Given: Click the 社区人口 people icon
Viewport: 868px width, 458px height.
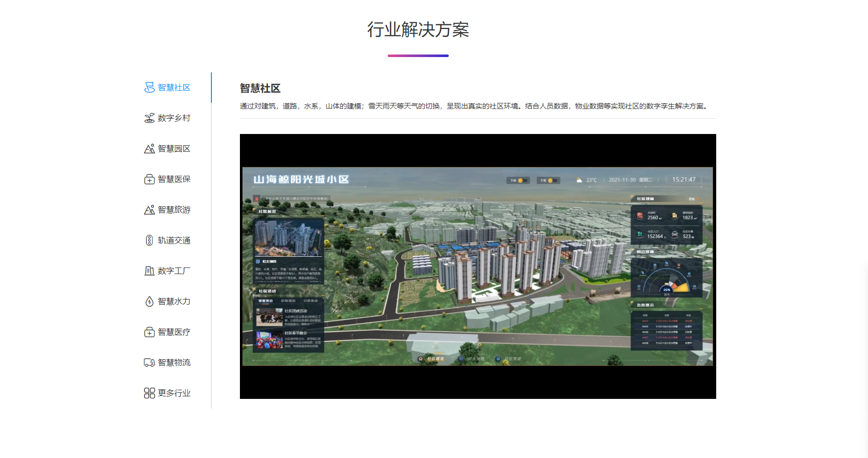Looking at the screenshot, I should point(640,234).
